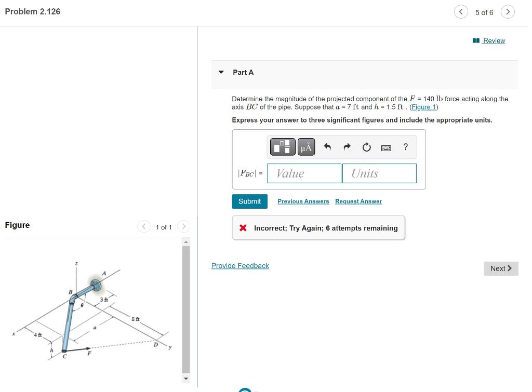The width and height of the screenshot is (532, 392).
Task: Collapse the Part A section triangle
Action: click(221, 72)
